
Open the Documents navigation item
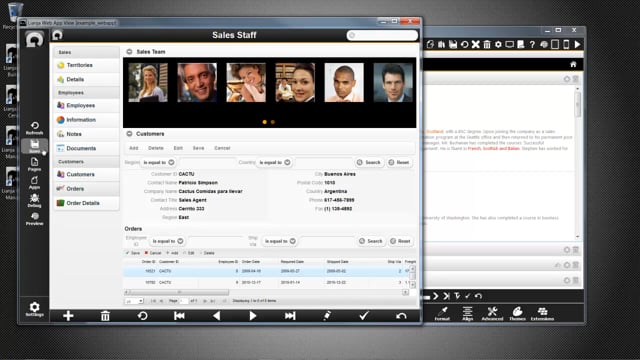click(x=86, y=148)
